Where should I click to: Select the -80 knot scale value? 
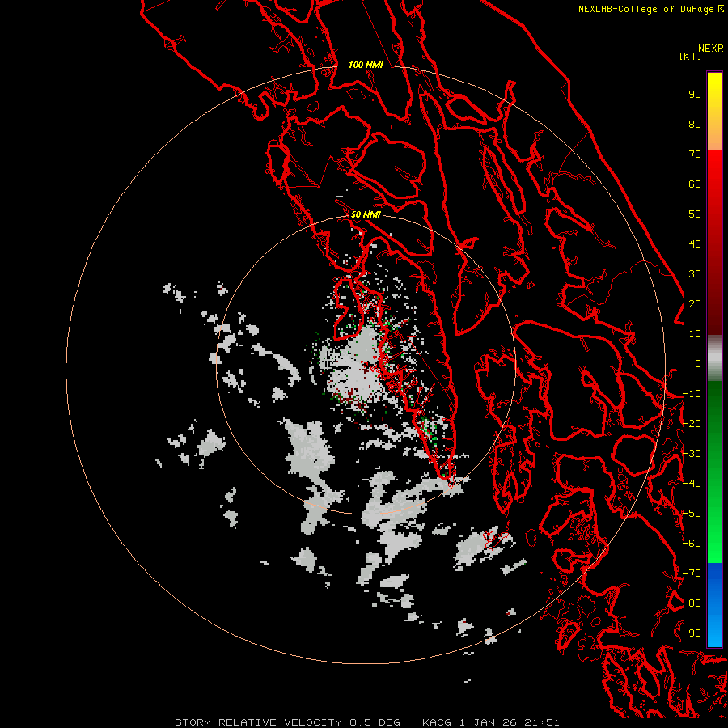point(692,603)
